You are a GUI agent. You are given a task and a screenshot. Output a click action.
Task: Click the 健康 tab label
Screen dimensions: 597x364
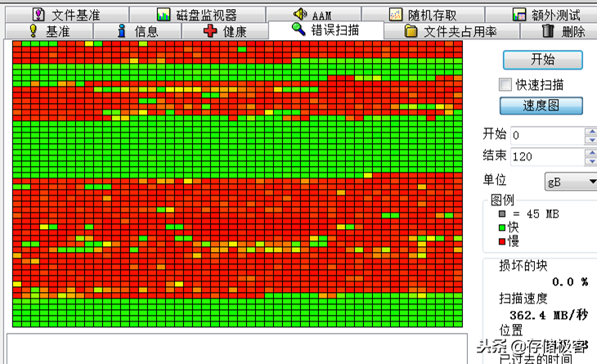point(235,31)
